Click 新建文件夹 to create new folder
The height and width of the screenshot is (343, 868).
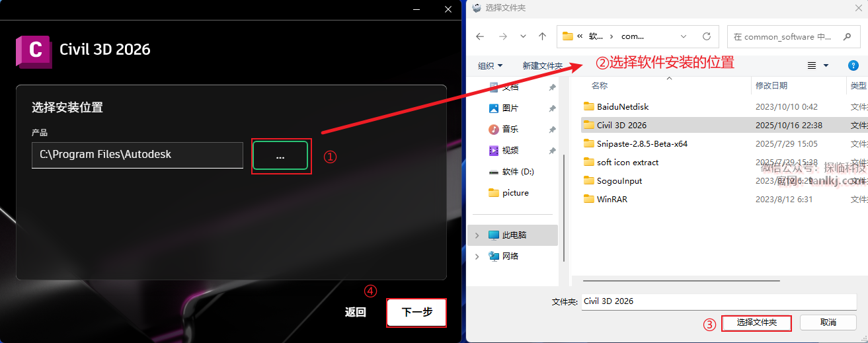point(542,65)
